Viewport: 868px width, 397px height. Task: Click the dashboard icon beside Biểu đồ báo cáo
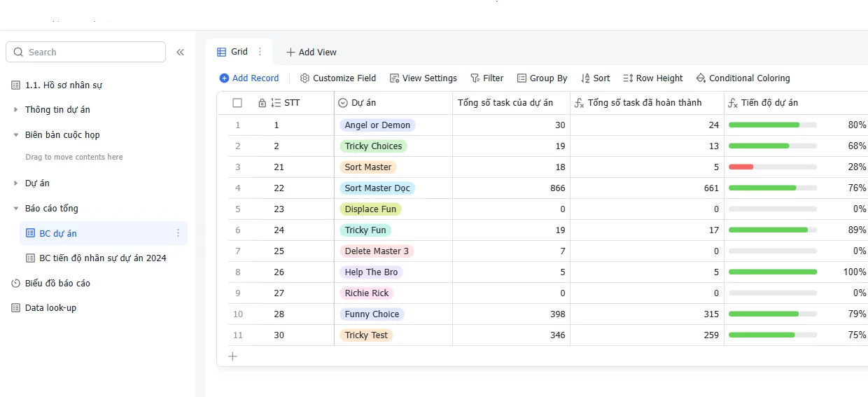16,284
